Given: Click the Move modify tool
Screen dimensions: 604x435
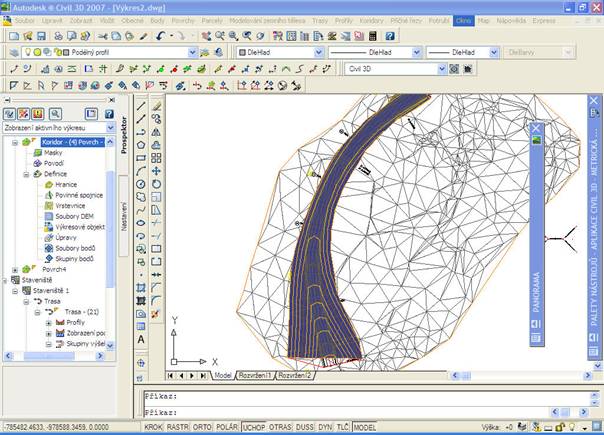Looking at the screenshot, I should coord(156,171).
